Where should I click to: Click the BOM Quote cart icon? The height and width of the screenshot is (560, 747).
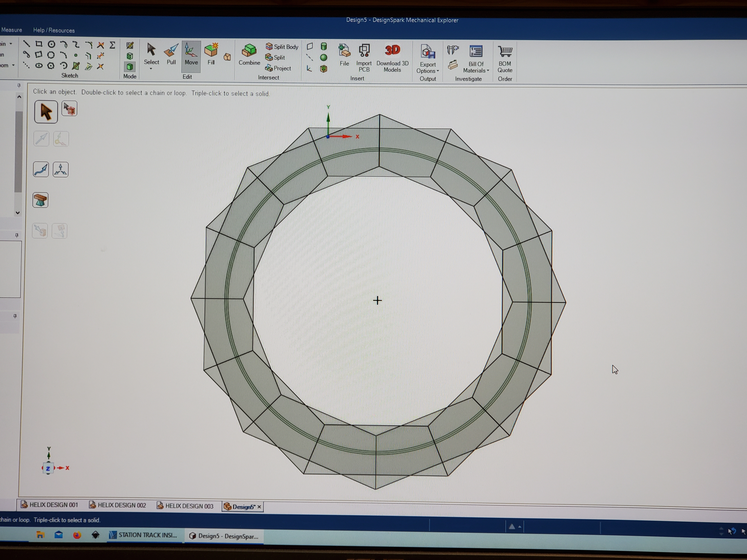(505, 52)
